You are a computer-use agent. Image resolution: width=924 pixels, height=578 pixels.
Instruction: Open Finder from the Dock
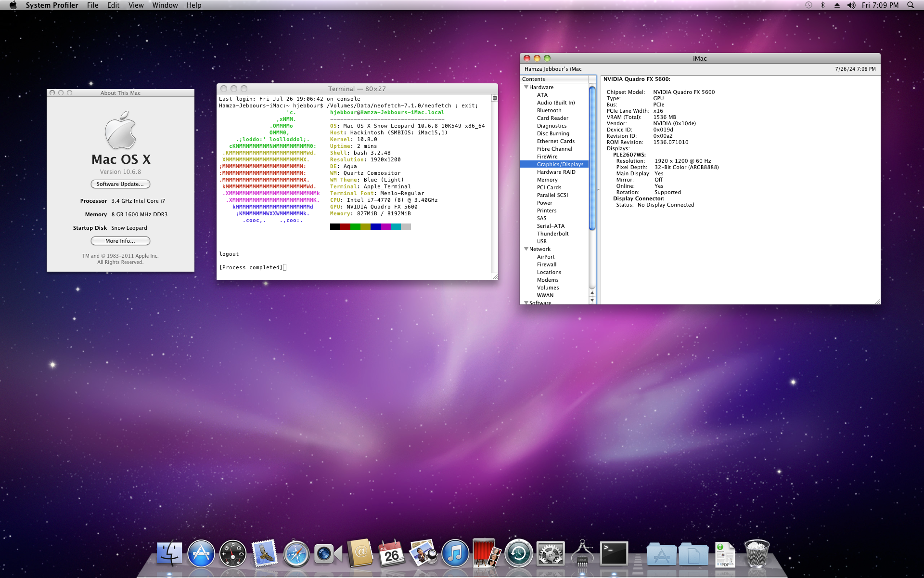[x=169, y=553]
